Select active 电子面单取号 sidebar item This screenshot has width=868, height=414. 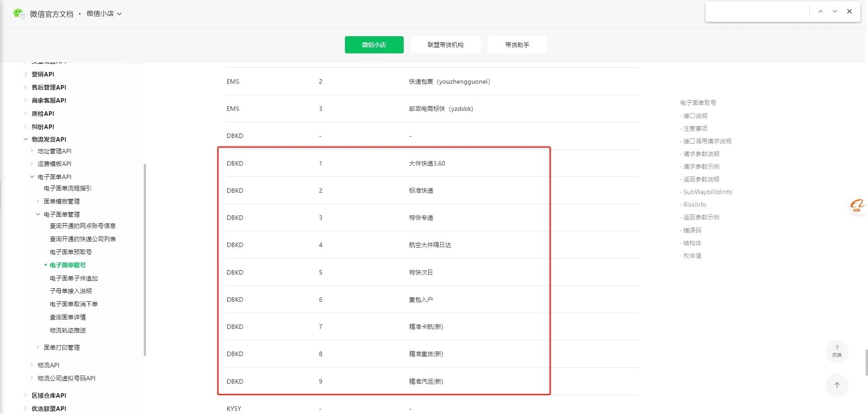[x=68, y=265]
